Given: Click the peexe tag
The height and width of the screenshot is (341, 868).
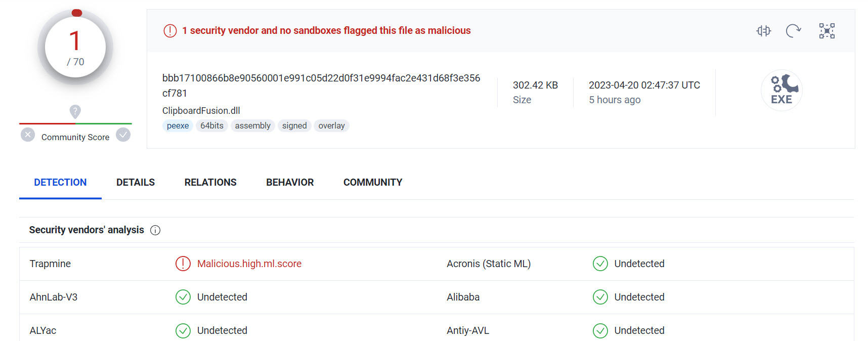Looking at the screenshot, I should (x=178, y=125).
